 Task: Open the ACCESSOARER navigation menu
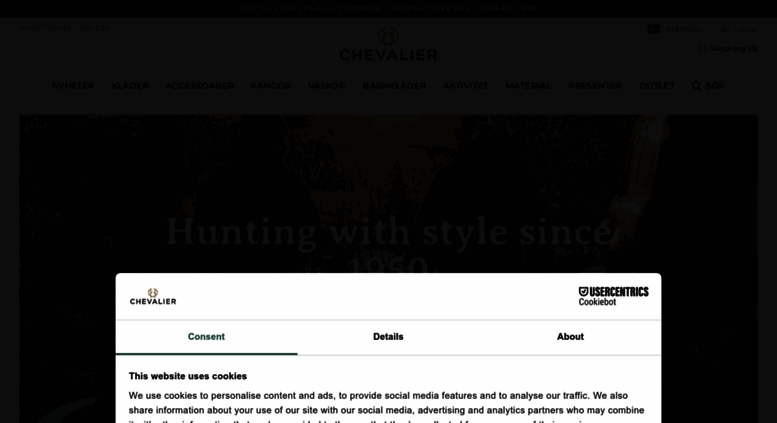(x=200, y=86)
